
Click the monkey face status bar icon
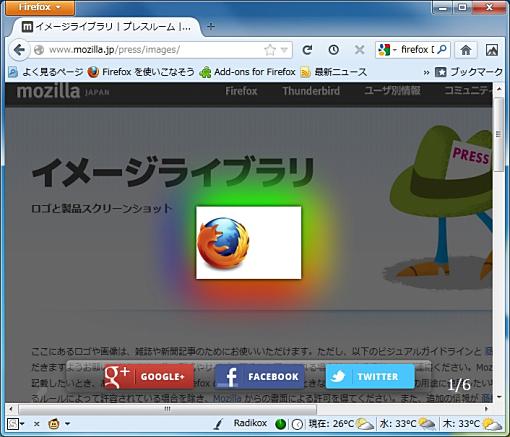click(54, 424)
